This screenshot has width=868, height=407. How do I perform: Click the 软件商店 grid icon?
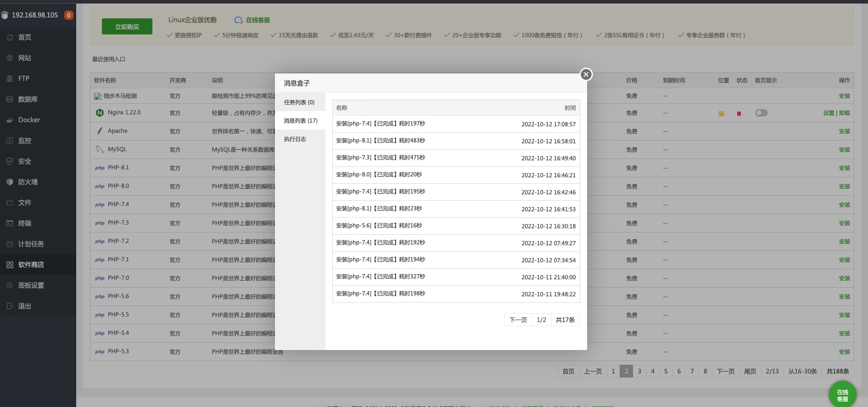pos(10,265)
